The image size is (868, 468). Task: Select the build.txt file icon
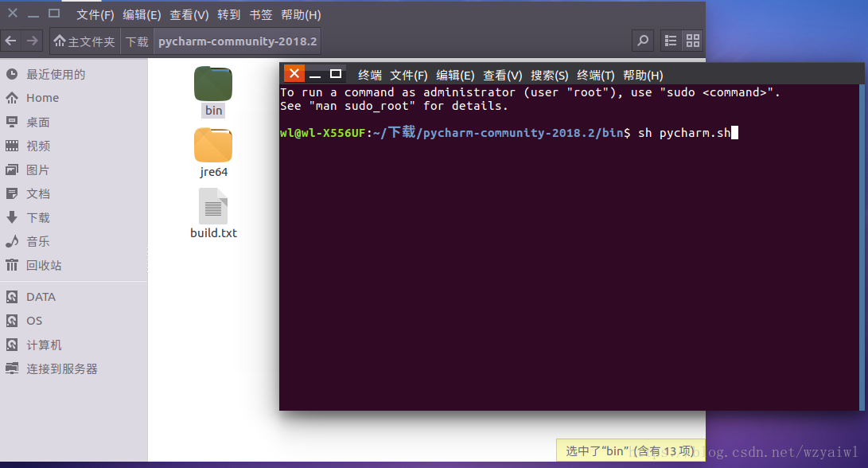213,206
